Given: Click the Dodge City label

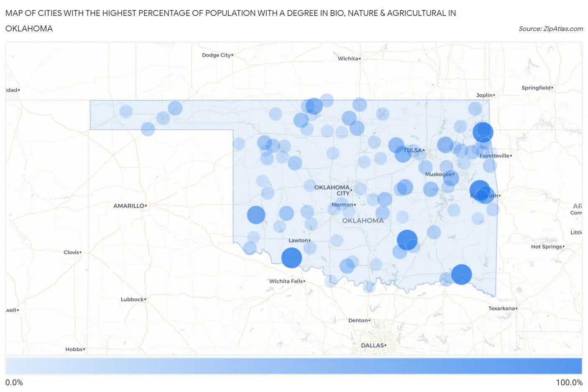Looking at the screenshot, I should coord(216,55).
